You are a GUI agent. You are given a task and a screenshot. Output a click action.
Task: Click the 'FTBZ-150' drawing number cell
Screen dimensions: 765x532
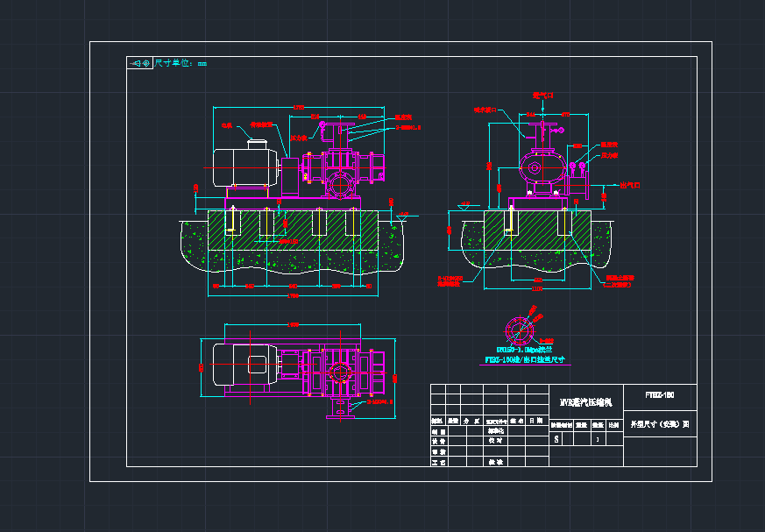(660, 395)
